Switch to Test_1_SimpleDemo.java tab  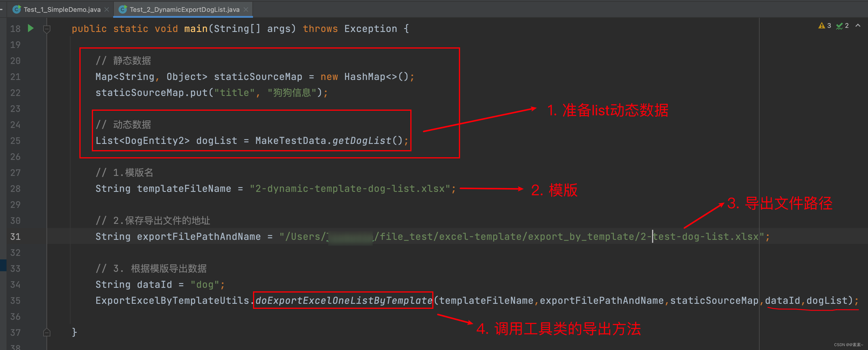click(x=62, y=9)
